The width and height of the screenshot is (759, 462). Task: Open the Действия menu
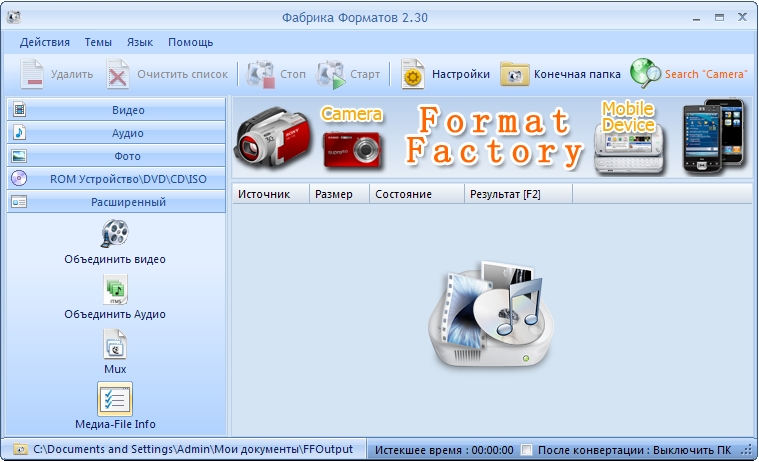click(45, 42)
